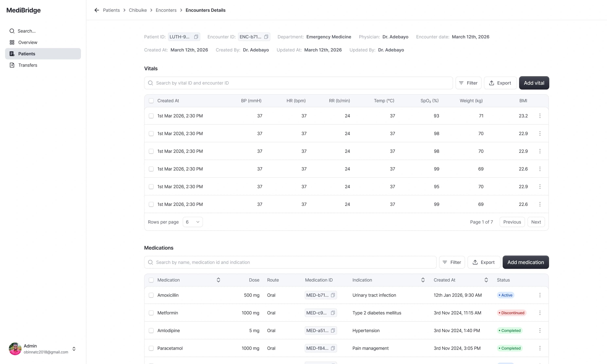Screen dimensions: 607x364
Task: Copy medication ID MED-a51...
Action: point(333,330)
